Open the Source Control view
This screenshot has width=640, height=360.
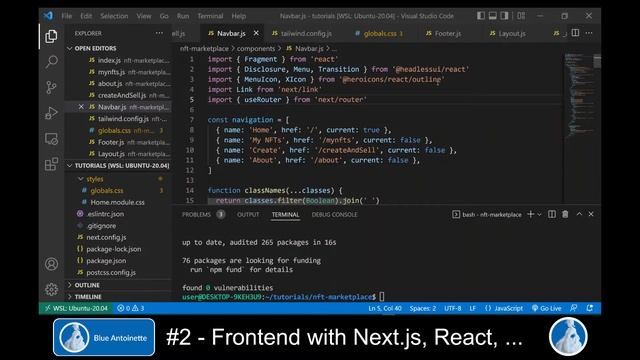(51, 87)
